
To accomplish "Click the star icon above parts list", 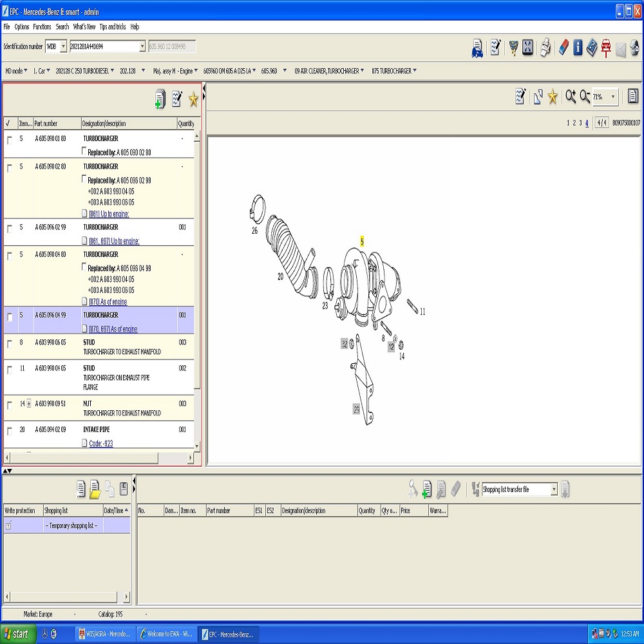I will [193, 99].
